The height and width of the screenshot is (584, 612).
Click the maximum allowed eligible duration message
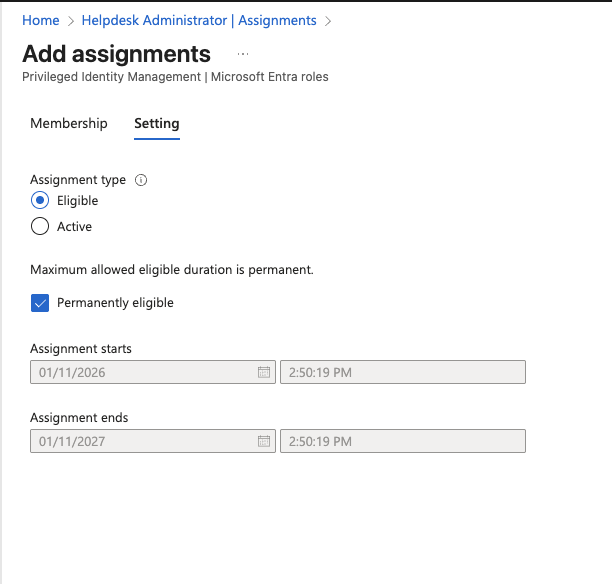click(x=172, y=269)
